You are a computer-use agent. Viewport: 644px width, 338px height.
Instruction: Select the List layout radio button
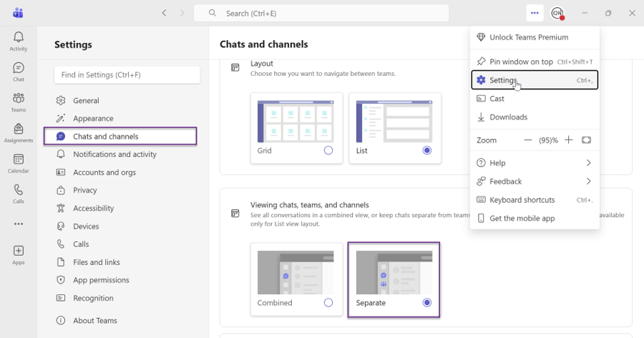coord(426,150)
